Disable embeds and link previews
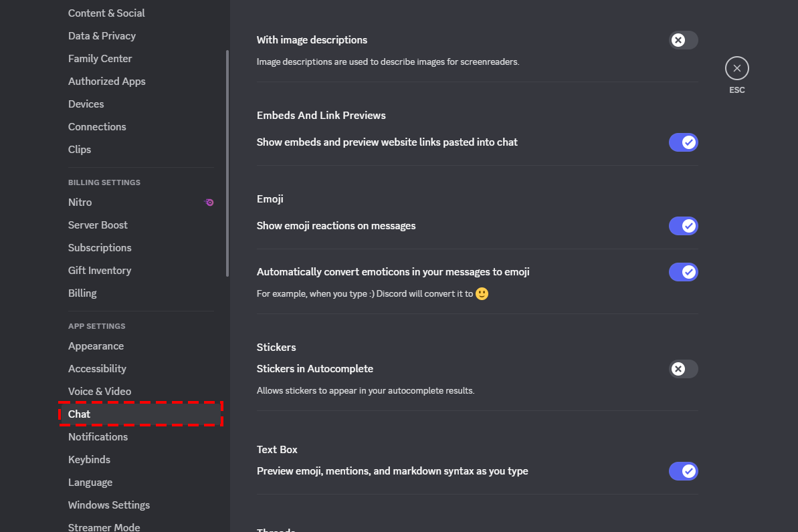Image resolution: width=798 pixels, height=532 pixels. click(x=683, y=142)
